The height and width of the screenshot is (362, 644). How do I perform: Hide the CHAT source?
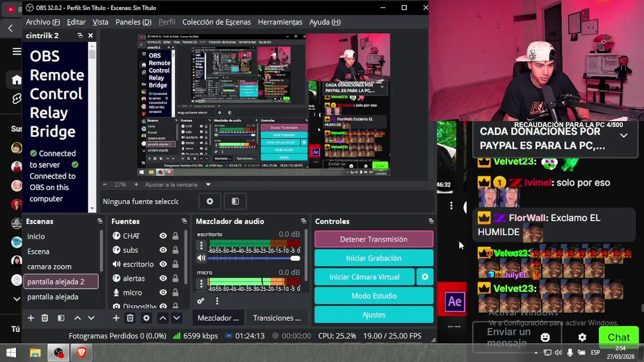pos(163,236)
